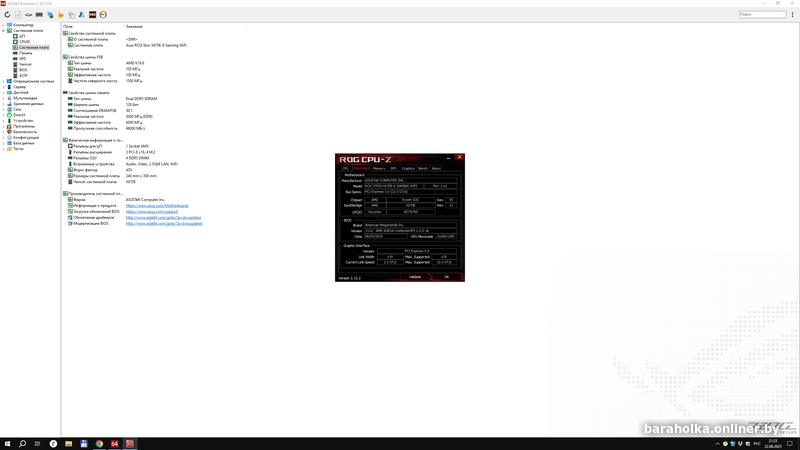The image size is (800, 450).
Task: Select Тесты in the sidebar tree
Action: point(18,148)
